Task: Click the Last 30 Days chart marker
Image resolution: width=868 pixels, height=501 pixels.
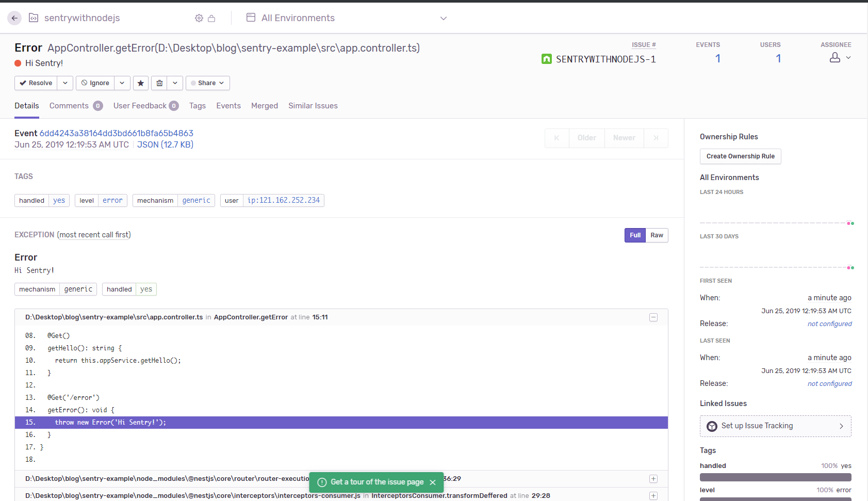Action: coord(850,268)
